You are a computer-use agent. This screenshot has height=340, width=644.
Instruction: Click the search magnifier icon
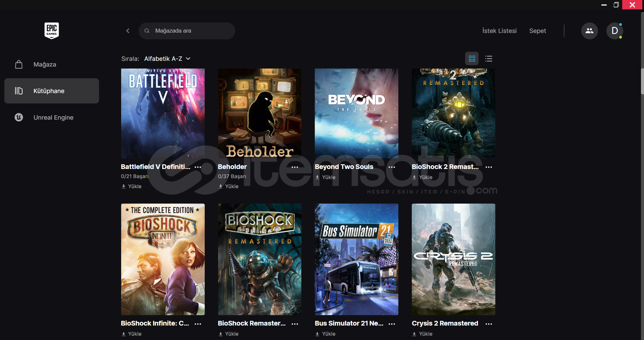(147, 31)
